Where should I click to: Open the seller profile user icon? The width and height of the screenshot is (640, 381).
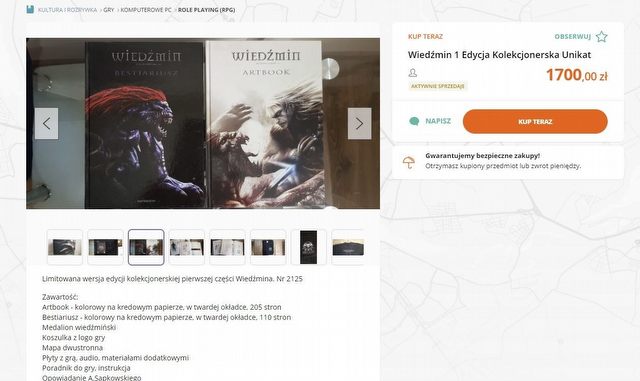pos(413,73)
